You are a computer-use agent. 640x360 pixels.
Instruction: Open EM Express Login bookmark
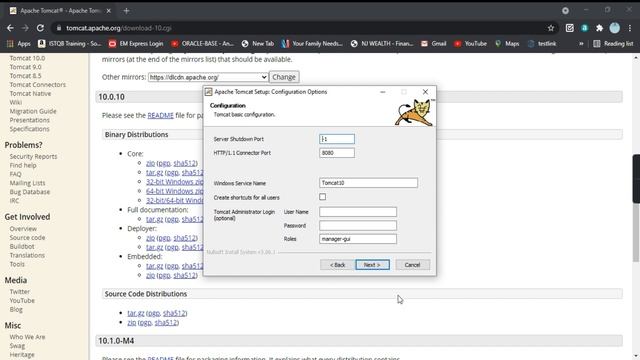tap(136, 44)
